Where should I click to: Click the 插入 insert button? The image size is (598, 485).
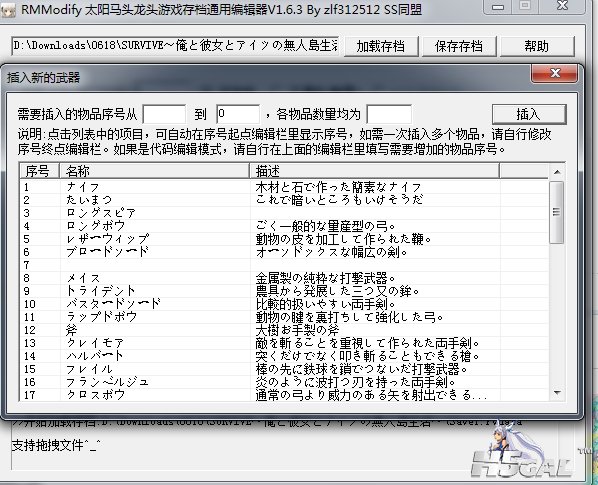pyautogui.click(x=529, y=114)
